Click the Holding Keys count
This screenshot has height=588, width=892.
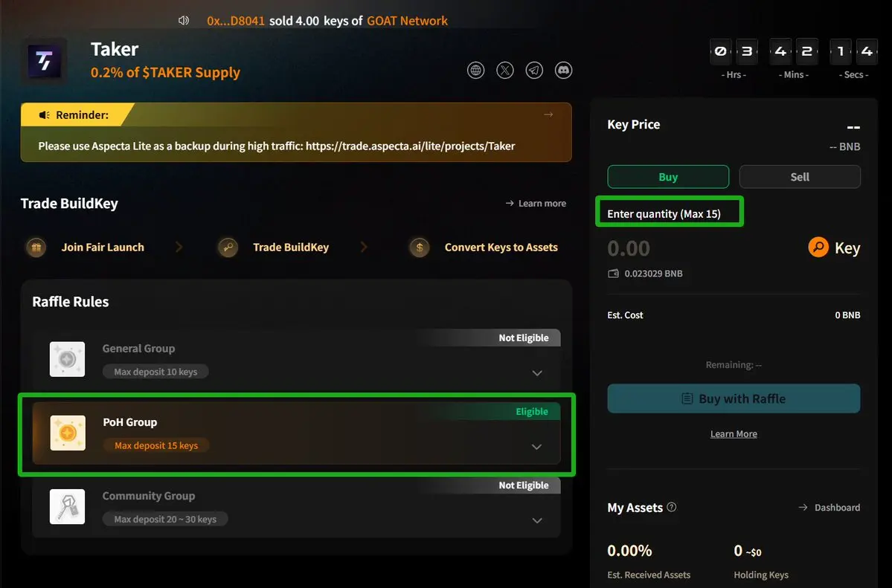click(x=748, y=551)
